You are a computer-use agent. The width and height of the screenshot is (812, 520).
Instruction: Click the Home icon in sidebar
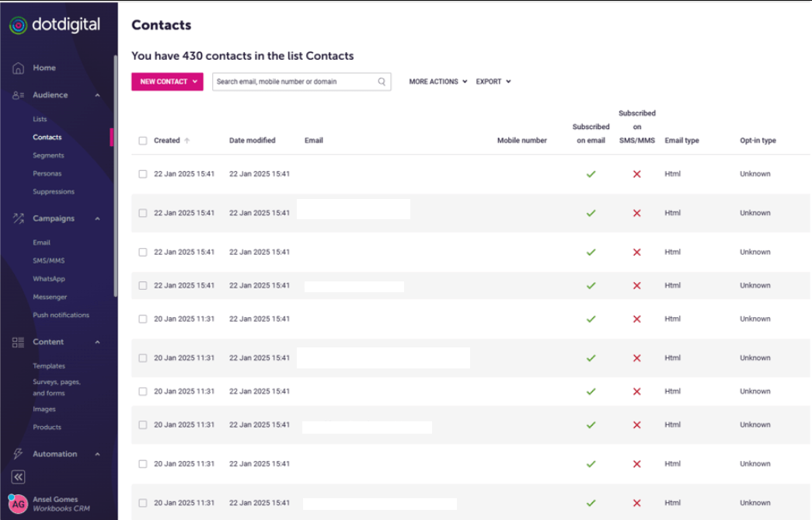pyautogui.click(x=18, y=68)
